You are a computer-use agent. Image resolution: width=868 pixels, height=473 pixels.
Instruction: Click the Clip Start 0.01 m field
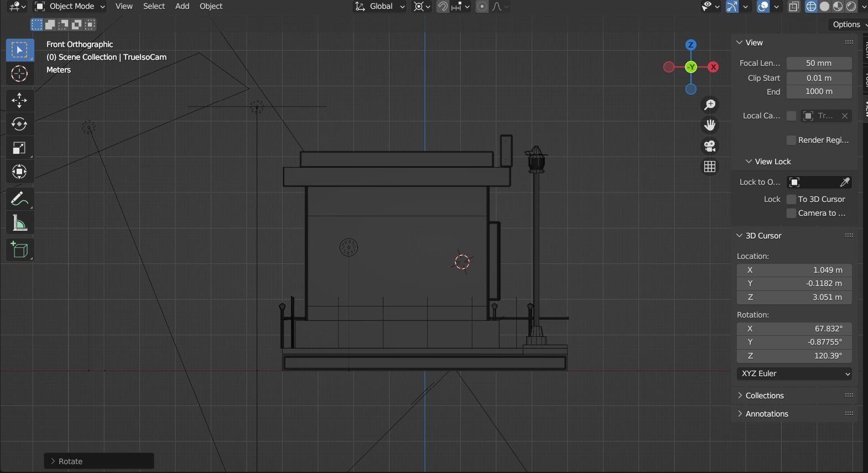[819, 78]
